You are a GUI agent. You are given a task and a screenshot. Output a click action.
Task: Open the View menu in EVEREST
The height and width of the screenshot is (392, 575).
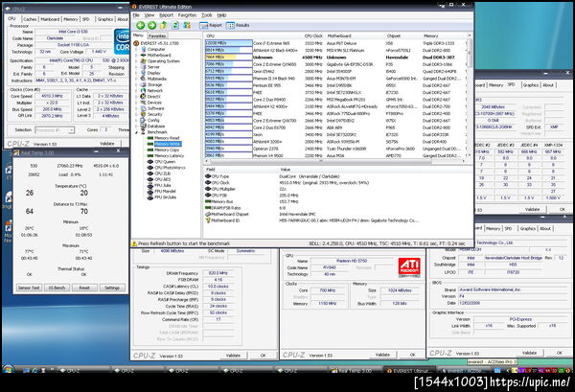(x=149, y=15)
